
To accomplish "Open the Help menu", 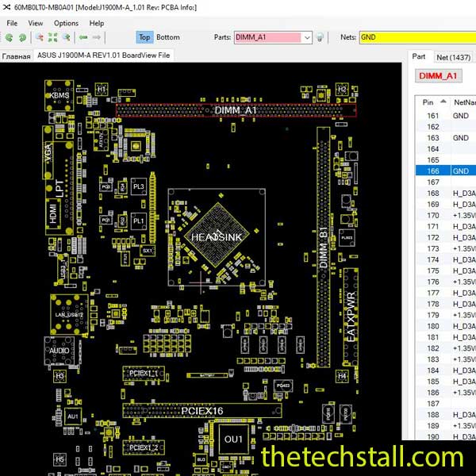I will pyautogui.click(x=97, y=23).
